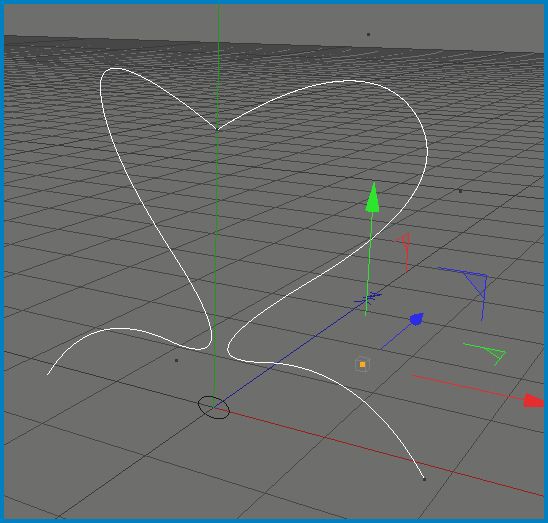Click the blue Z-axis arrow handle
This screenshot has height=523, width=548.
coord(417,319)
